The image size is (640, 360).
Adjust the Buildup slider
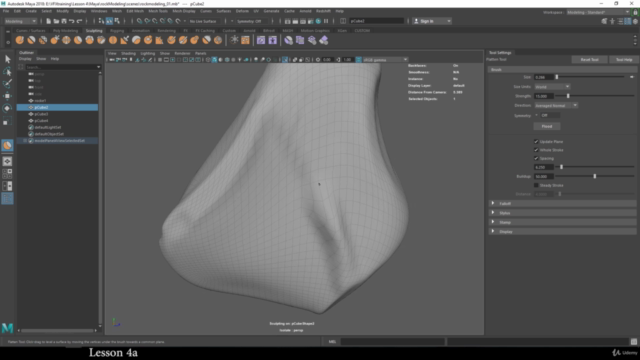pyautogui.click(x=595, y=176)
